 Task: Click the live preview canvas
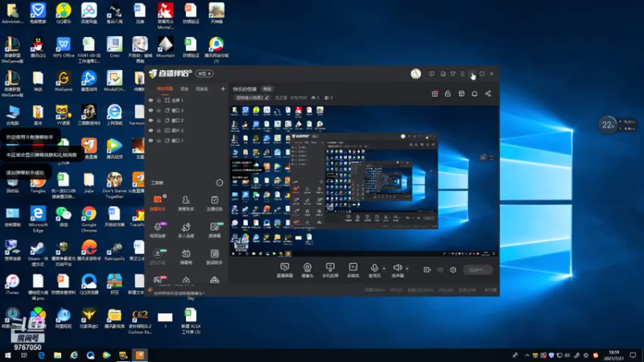pos(364,181)
